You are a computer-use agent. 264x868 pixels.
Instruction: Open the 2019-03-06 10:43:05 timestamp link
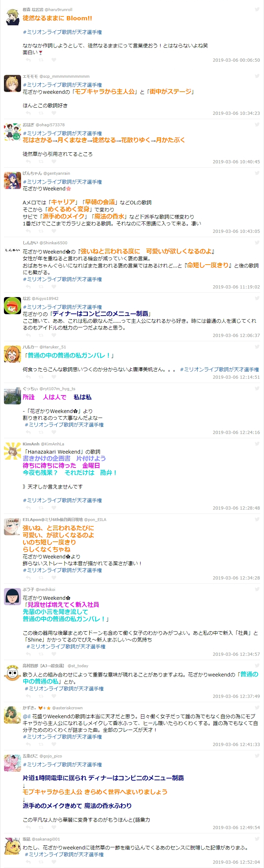pyautogui.click(x=236, y=231)
